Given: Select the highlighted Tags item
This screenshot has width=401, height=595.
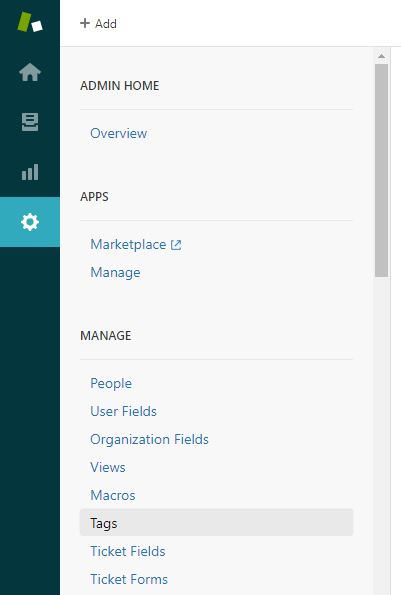Looking at the screenshot, I should (x=216, y=523).
